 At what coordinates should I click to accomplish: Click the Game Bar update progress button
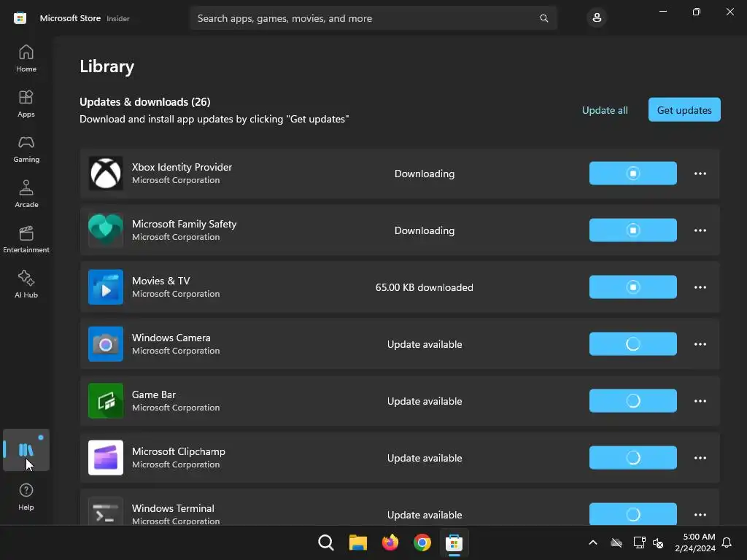pos(632,401)
